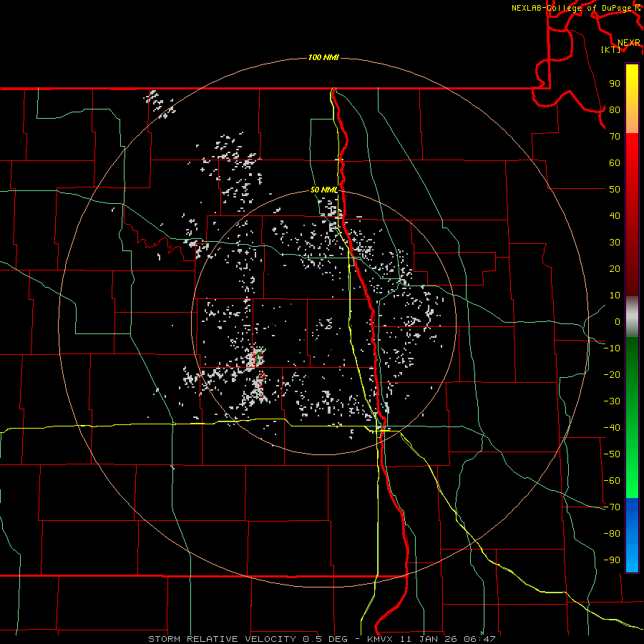Click the STORM RELATIVE VELOCITY product title
The image size is (644, 644).
tap(223, 639)
